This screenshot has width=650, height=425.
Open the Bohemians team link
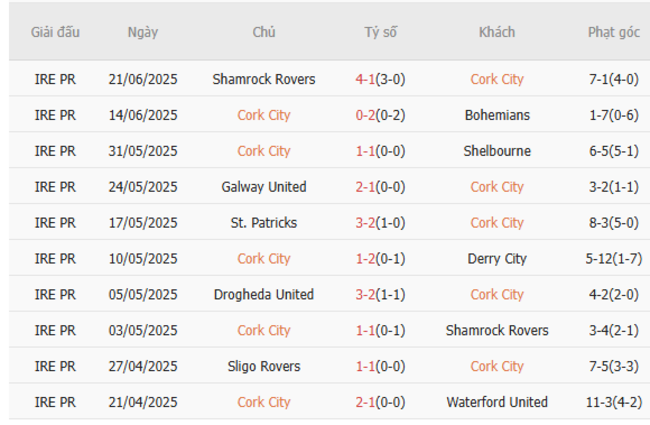(x=497, y=115)
